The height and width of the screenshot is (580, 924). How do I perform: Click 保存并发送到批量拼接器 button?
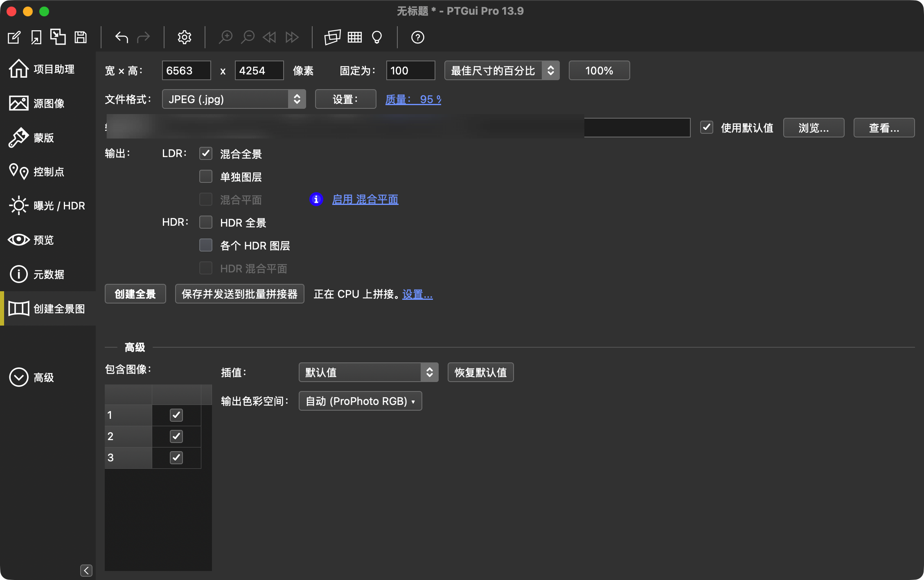point(239,294)
